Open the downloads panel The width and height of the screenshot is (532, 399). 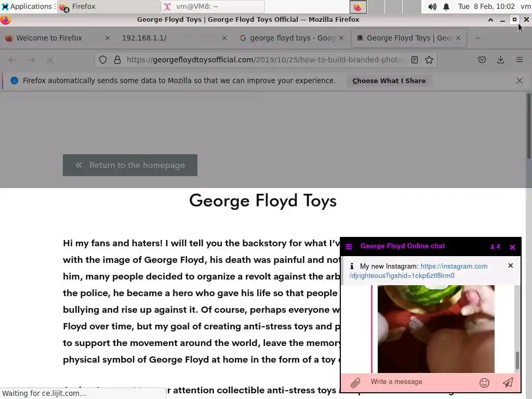tap(500, 60)
